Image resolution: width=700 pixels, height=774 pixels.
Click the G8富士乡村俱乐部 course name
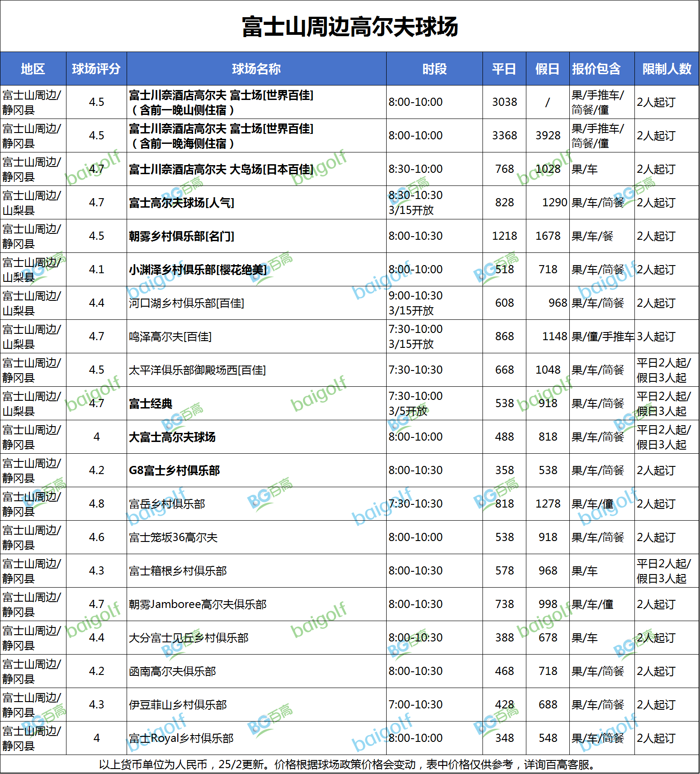pyautogui.click(x=174, y=470)
